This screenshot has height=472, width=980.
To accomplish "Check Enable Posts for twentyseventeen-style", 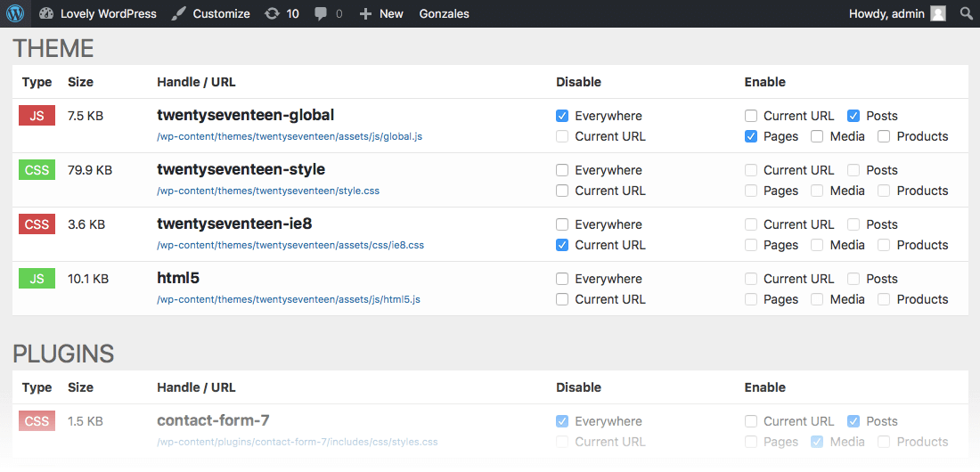I will click(853, 170).
